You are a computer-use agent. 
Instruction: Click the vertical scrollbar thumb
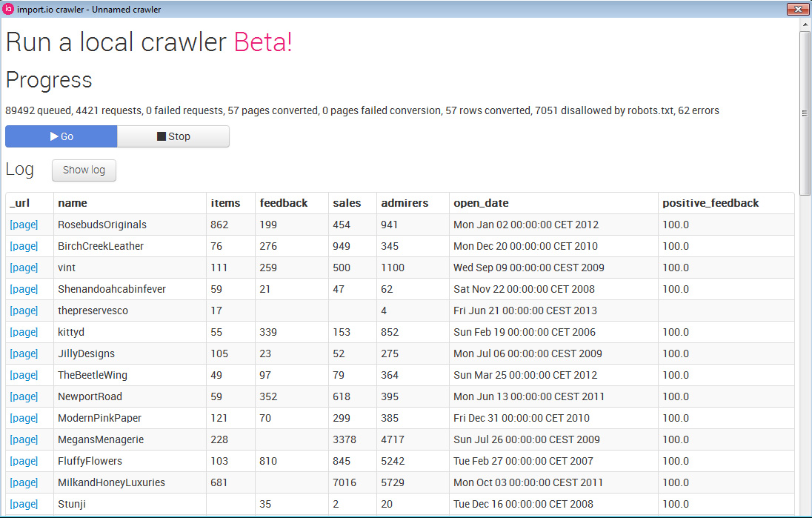[x=805, y=111]
